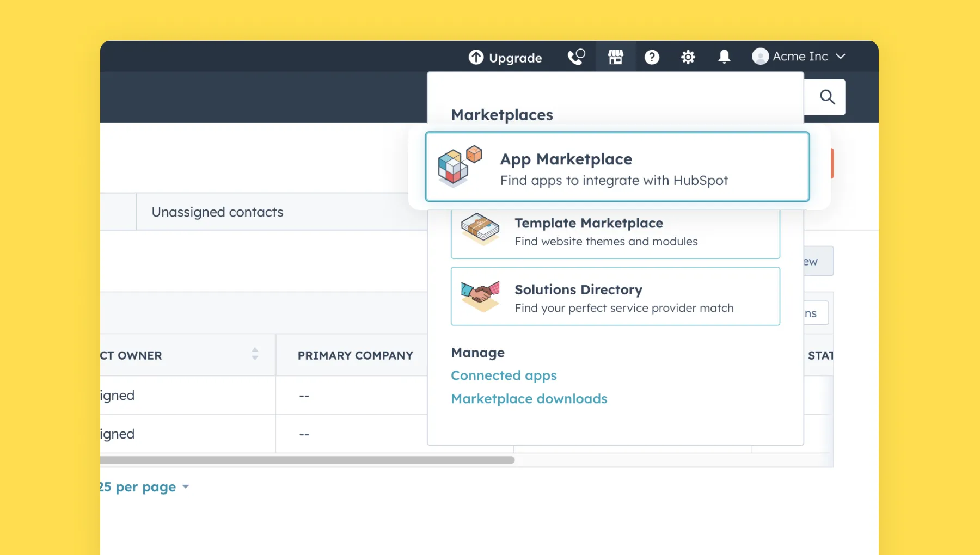The width and height of the screenshot is (980, 555).
Task: Click 'Find website themes and modules' text
Action: tap(606, 241)
